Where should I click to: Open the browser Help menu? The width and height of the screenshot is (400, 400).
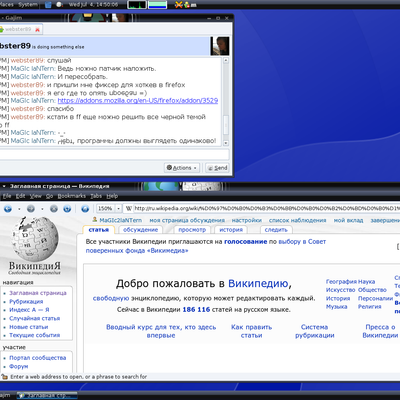point(112,196)
